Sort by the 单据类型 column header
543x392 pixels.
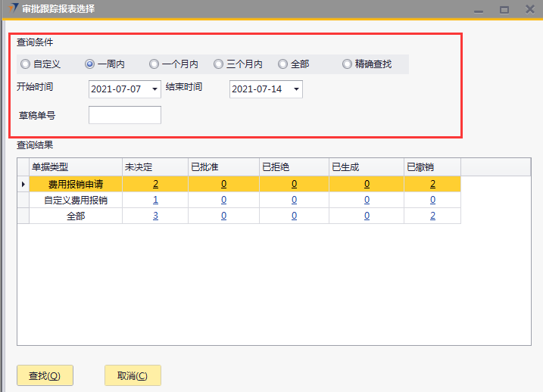tap(76, 167)
